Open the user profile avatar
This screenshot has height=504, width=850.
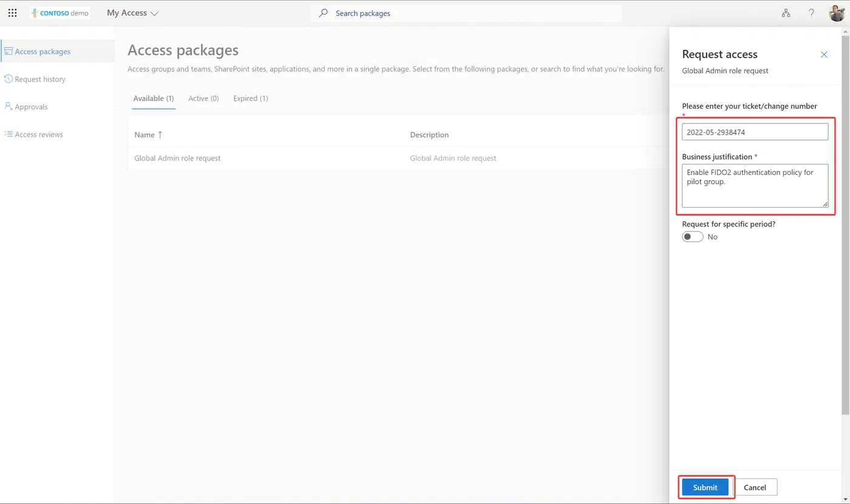click(837, 13)
